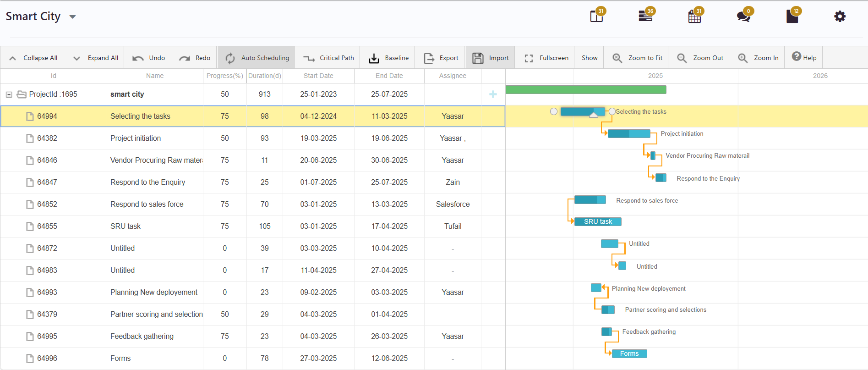Click the start date '03-03-2025' of task 64872
This screenshot has width=868, height=370.
point(318,248)
